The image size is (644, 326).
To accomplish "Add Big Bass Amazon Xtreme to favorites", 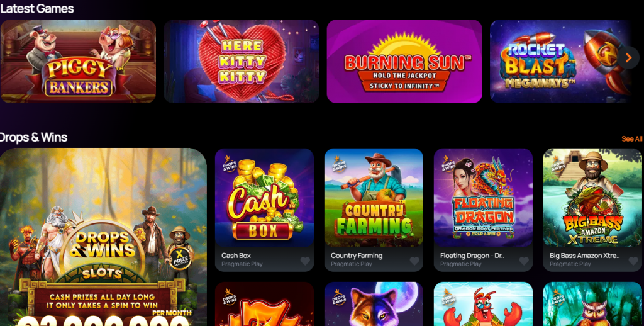I will 633,261.
